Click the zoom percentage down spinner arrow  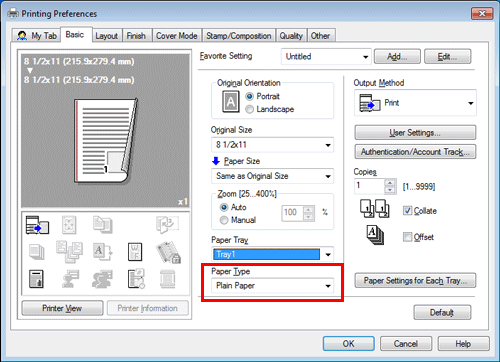coord(309,217)
